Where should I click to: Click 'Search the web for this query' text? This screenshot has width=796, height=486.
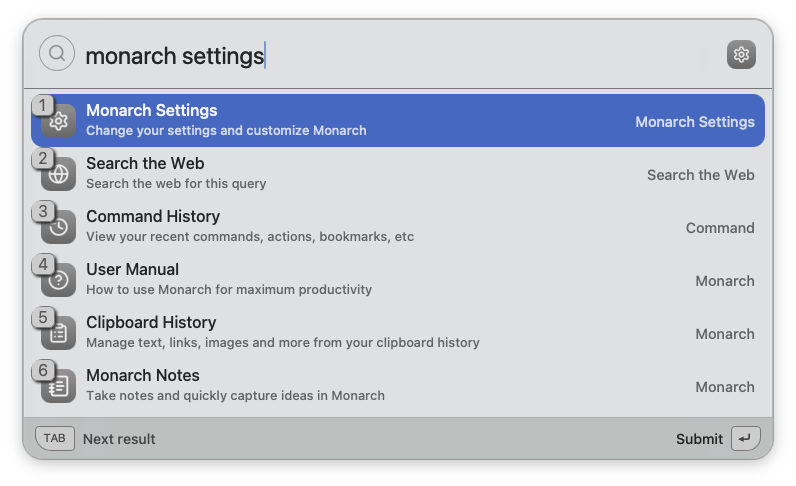coord(176,183)
